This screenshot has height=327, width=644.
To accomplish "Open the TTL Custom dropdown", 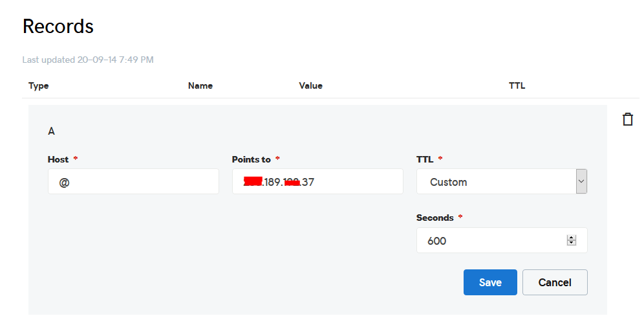I will point(502,181).
